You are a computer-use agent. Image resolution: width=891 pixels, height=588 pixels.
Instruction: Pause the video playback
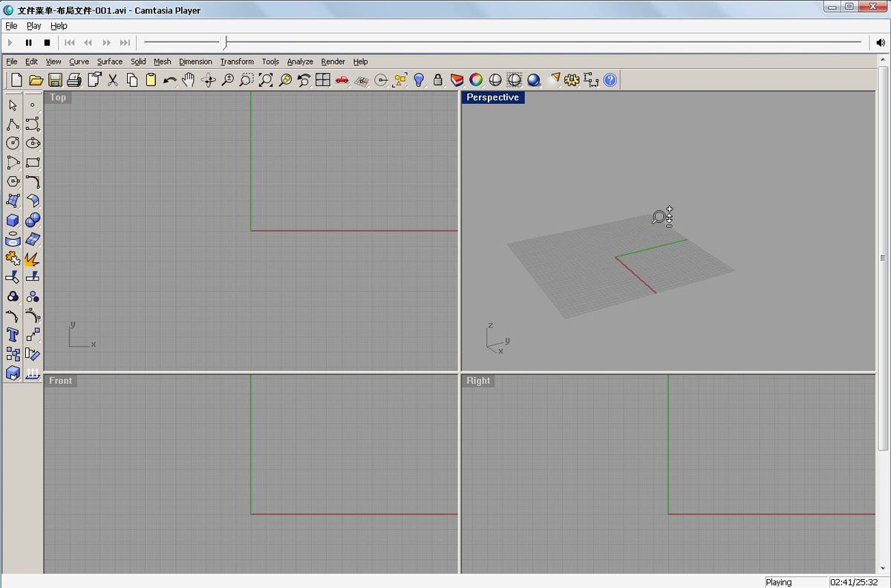[28, 43]
